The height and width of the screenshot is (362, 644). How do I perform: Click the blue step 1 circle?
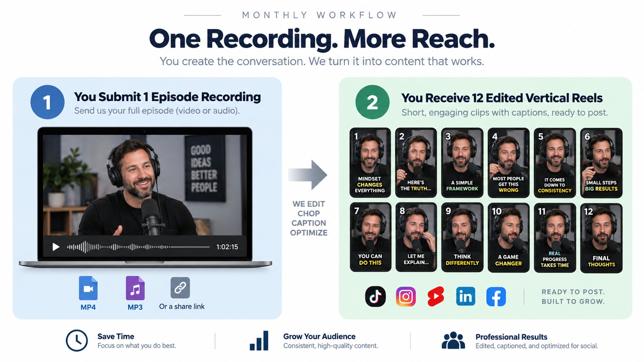click(47, 102)
